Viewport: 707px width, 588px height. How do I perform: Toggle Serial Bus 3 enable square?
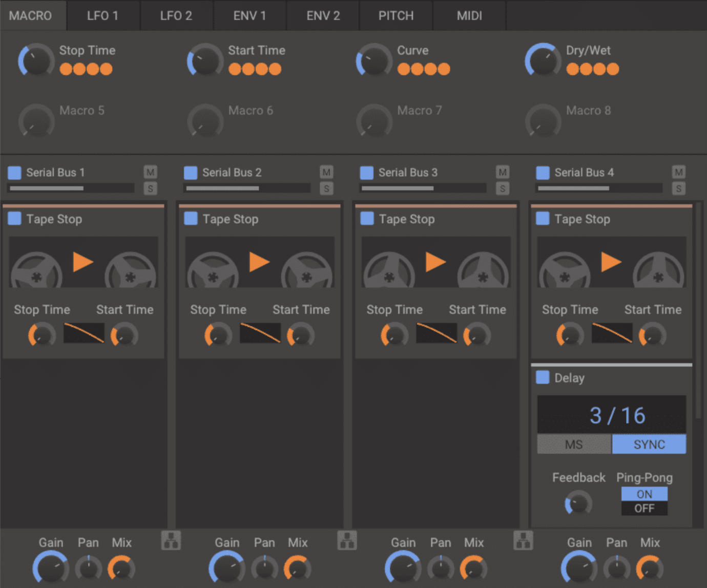(x=367, y=173)
